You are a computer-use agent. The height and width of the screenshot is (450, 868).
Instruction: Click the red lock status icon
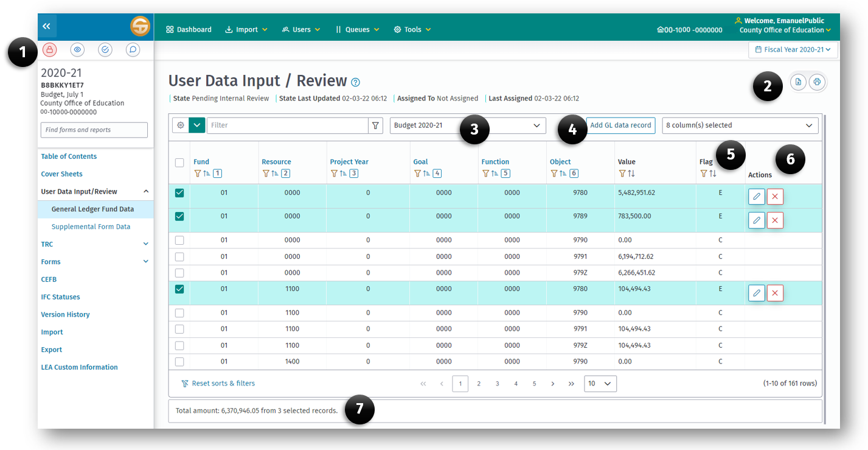[49, 49]
